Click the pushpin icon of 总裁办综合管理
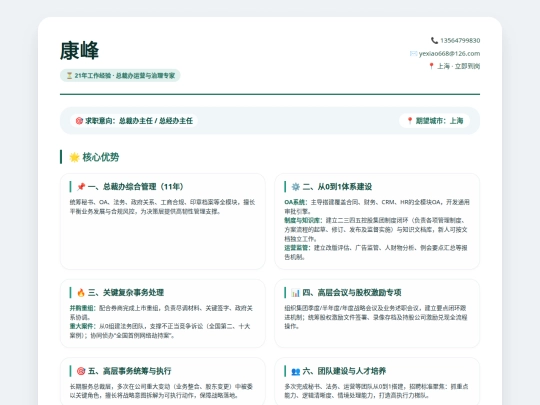The height and width of the screenshot is (405, 540). tap(81, 187)
